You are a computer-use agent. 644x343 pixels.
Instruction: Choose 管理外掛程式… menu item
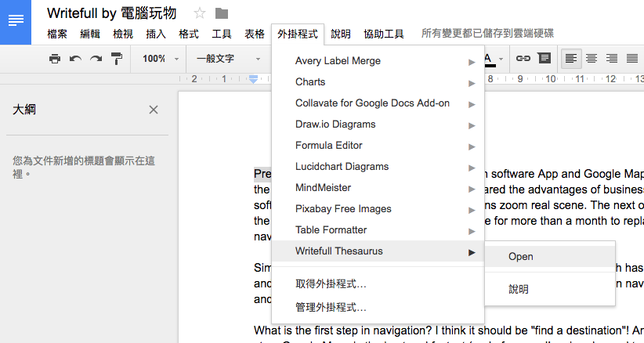(378, 307)
